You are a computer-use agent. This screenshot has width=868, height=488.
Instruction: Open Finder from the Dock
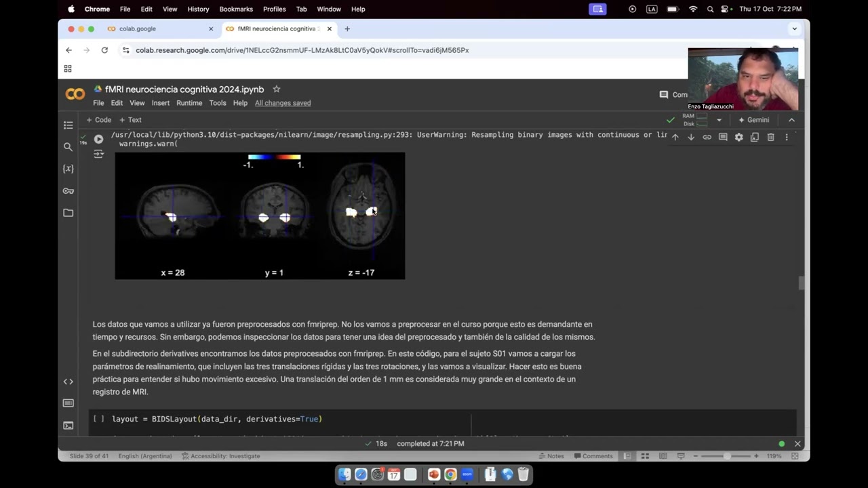[344, 474]
